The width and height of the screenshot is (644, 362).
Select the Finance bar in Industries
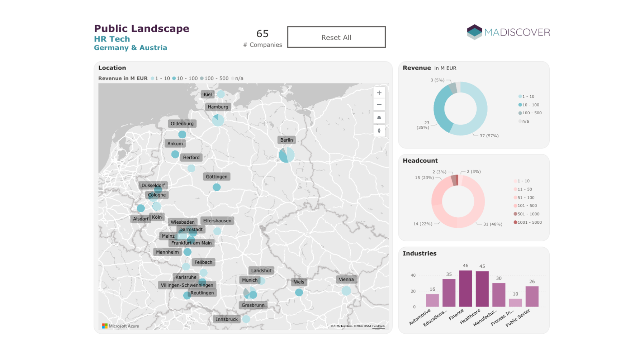pyautogui.click(x=465, y=289)
